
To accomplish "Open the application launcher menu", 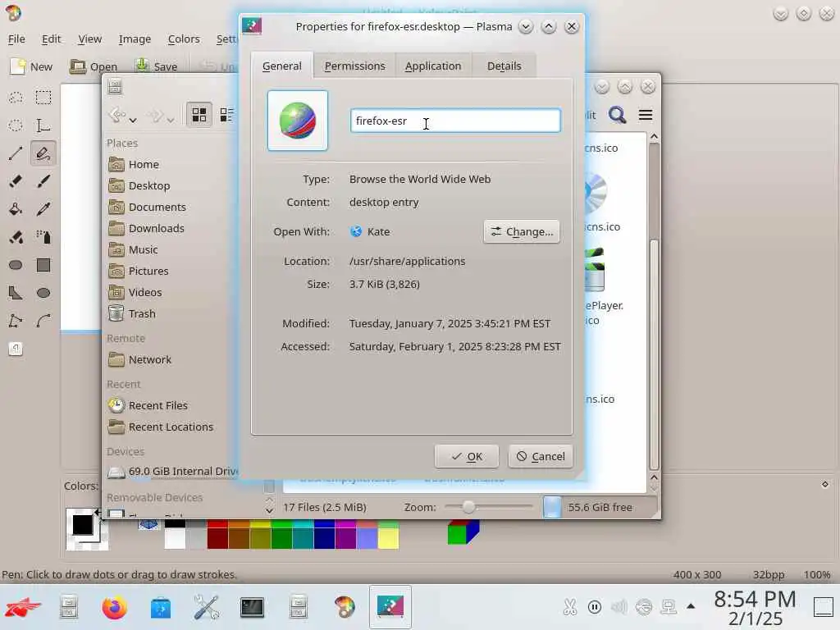I will click(x=22, y=608).
